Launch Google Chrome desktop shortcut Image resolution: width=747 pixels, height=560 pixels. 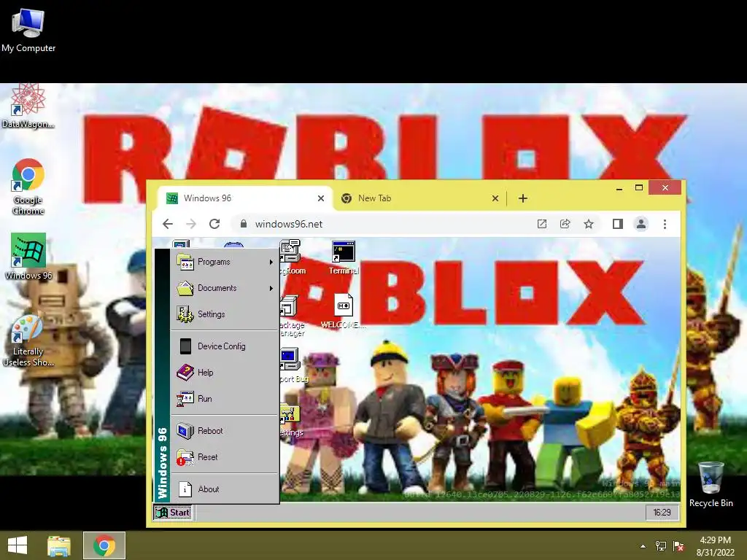click(x=28, y=186)
